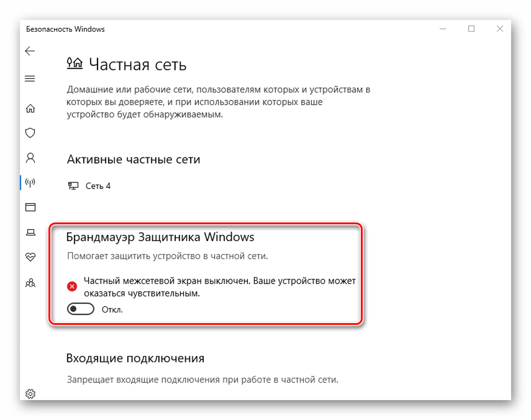Open Device security laptop icon
531x420 pixels.
click(x=31, y=232)
